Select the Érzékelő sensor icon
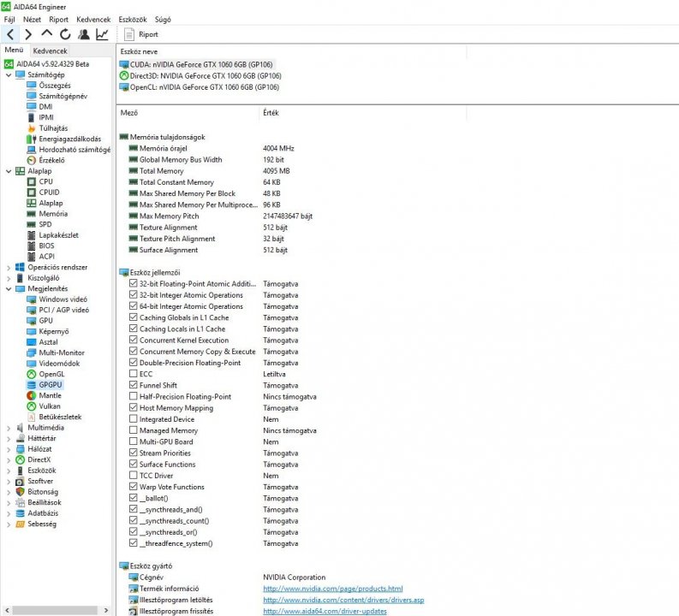 coord(31,160)
